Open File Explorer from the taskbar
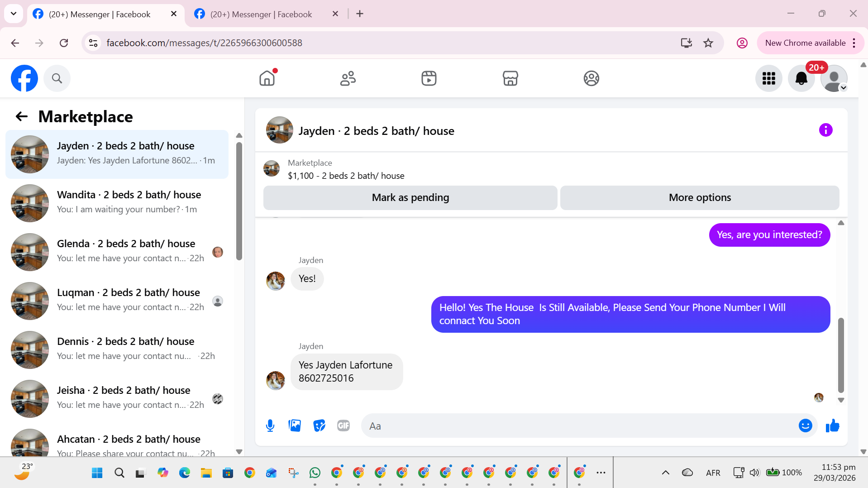Viewport: 868px width, 488px height. point(206,473)
